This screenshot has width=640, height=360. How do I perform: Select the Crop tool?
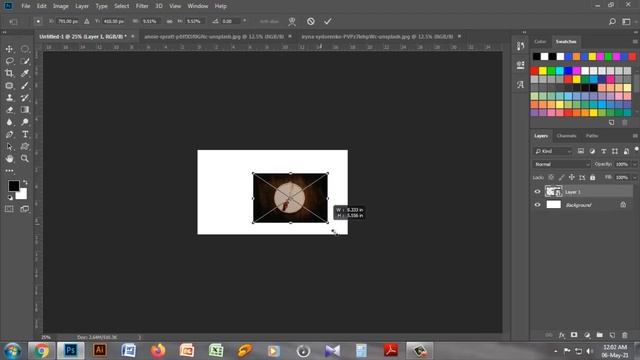[9, 73]
